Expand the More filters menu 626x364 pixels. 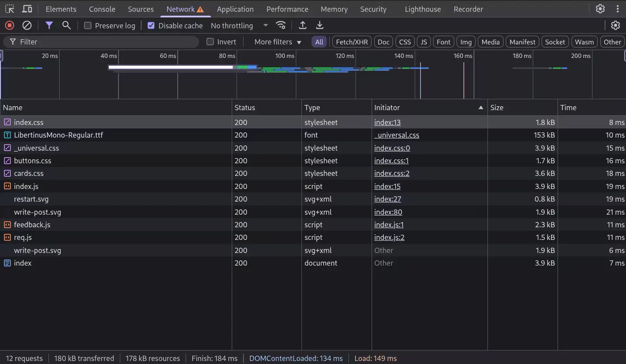[277, 41]
